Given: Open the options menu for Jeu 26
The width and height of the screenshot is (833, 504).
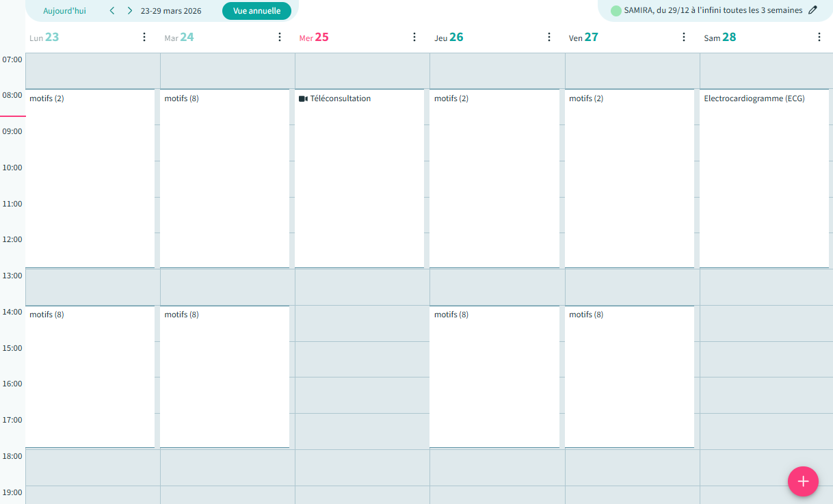Looking at the screenshot, I should click(x=549, y=37).
